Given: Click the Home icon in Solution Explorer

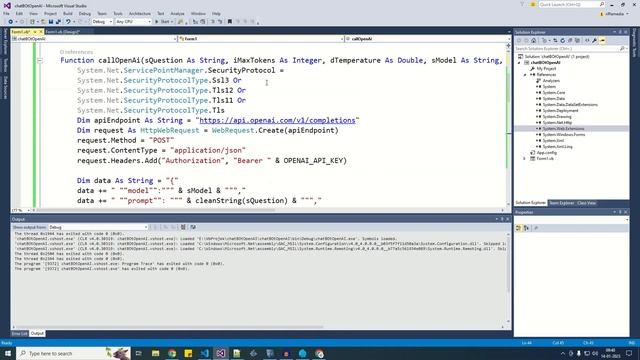Looking at the screenshot, I should point(533,40).
